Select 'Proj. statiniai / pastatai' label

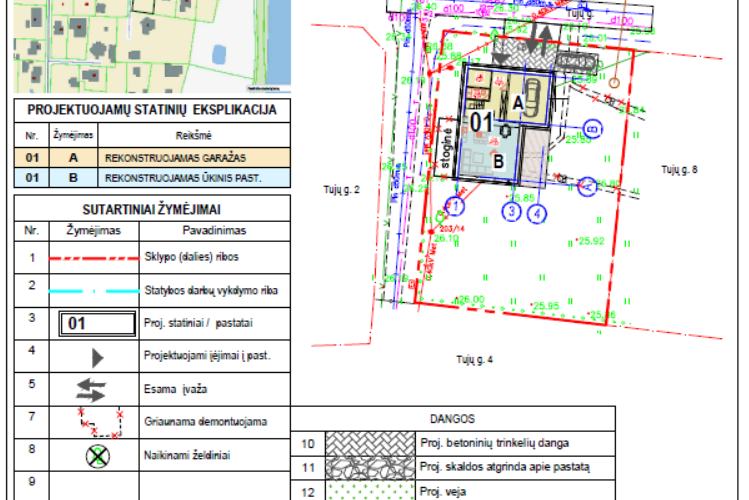coord(198,323)
